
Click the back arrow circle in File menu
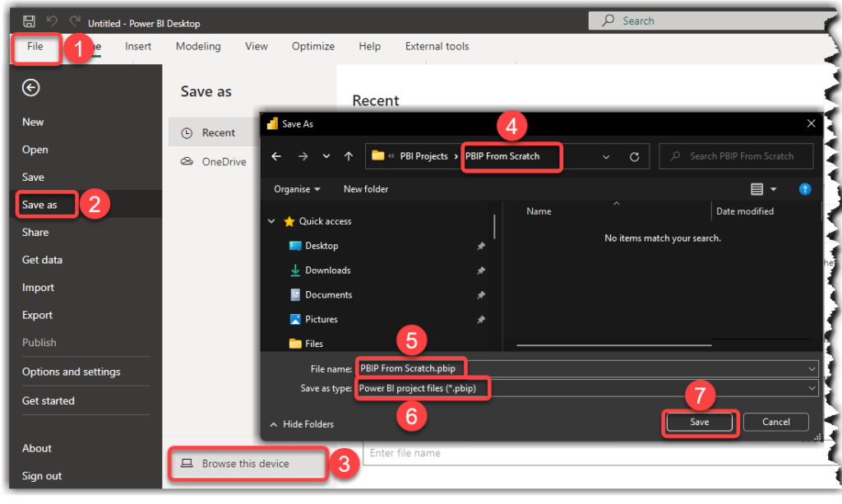(30, 87)
